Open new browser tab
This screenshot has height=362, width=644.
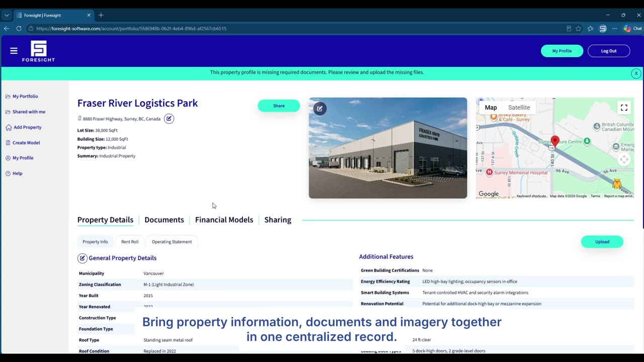pyautogui.click(x=101, y=15)
